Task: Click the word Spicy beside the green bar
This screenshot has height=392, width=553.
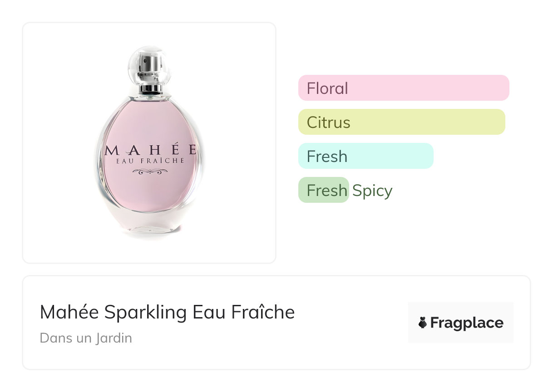Action: tap(372, 191)
